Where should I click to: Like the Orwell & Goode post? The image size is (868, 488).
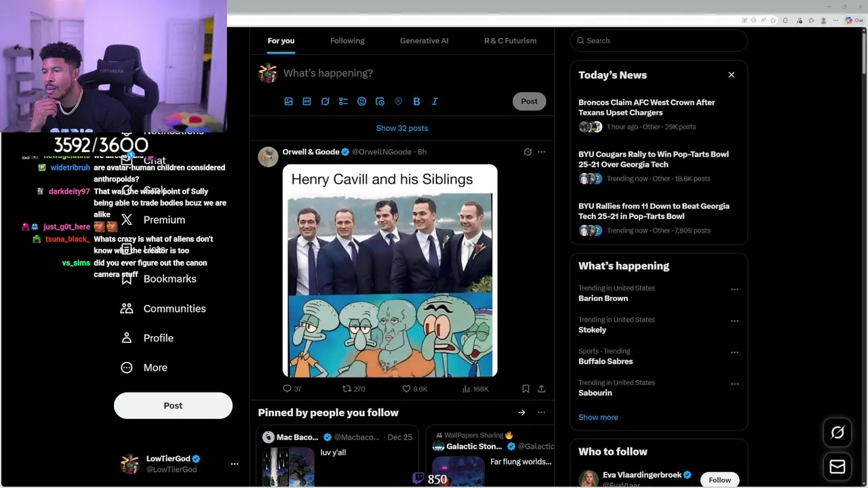415,389
